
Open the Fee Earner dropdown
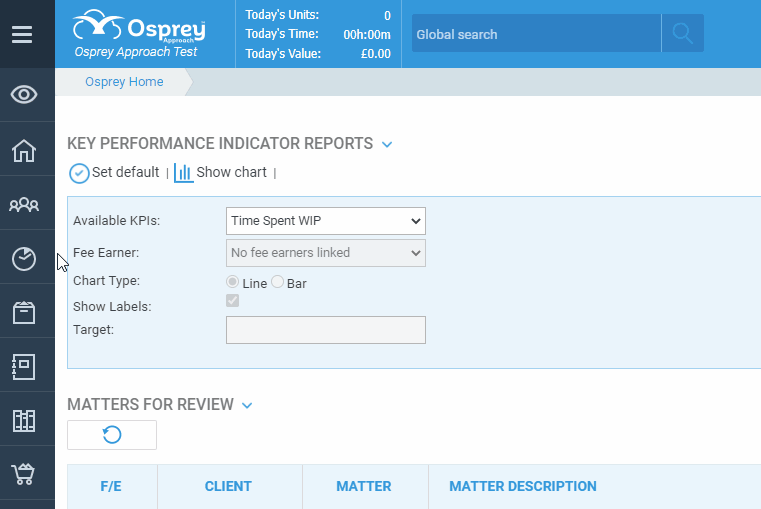tap(326, 253)
